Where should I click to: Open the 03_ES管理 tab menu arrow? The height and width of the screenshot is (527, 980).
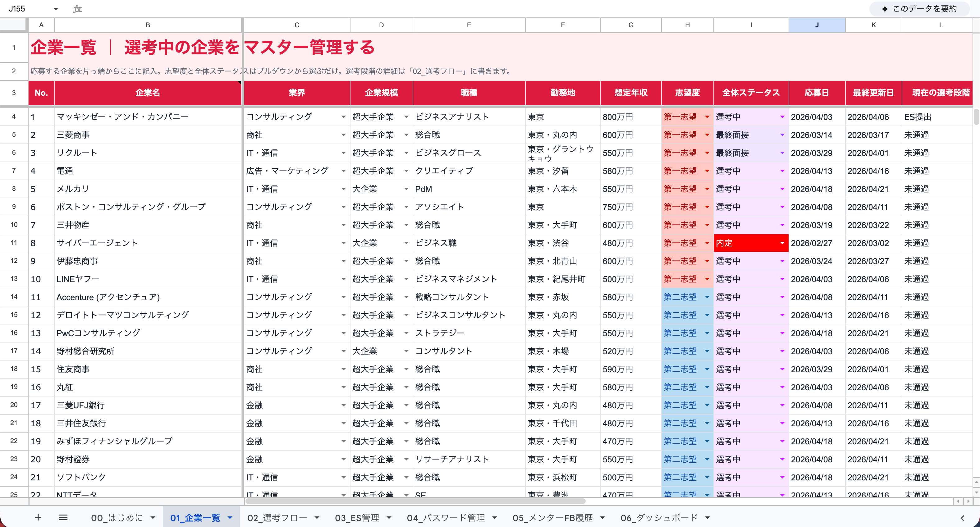click(389, 517)
